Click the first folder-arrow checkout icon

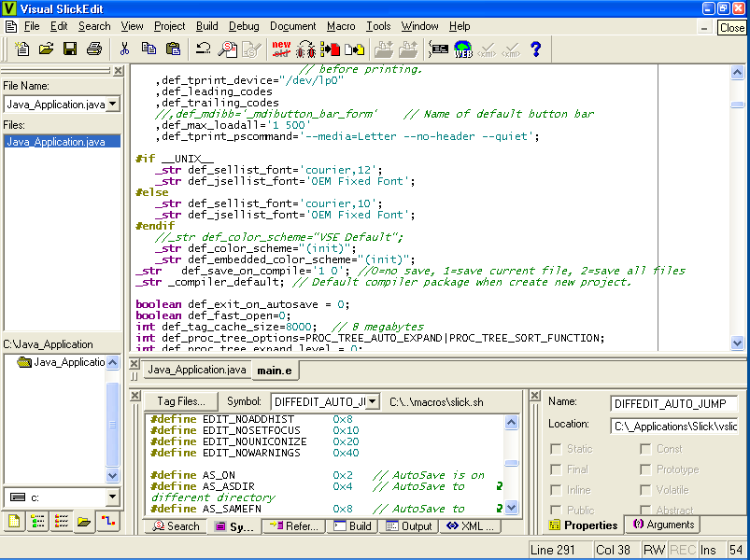(x=384, y=49)
